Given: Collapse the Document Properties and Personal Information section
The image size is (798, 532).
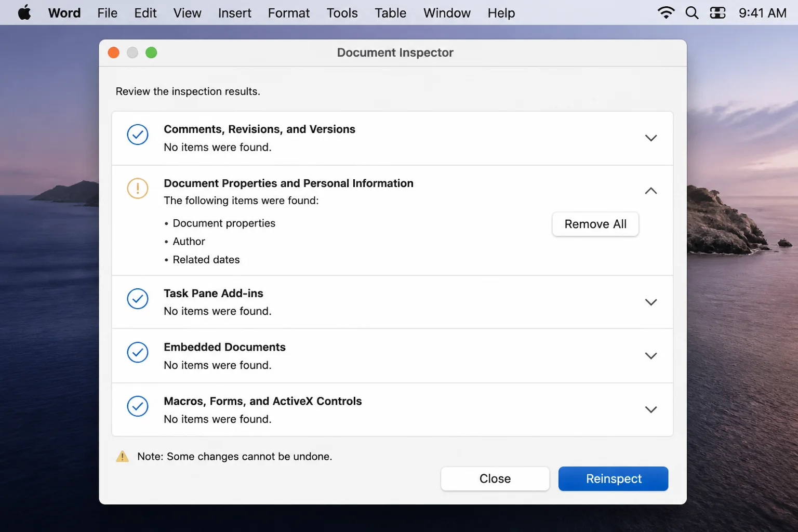Looking at the screenshot, I should (651, 191).
